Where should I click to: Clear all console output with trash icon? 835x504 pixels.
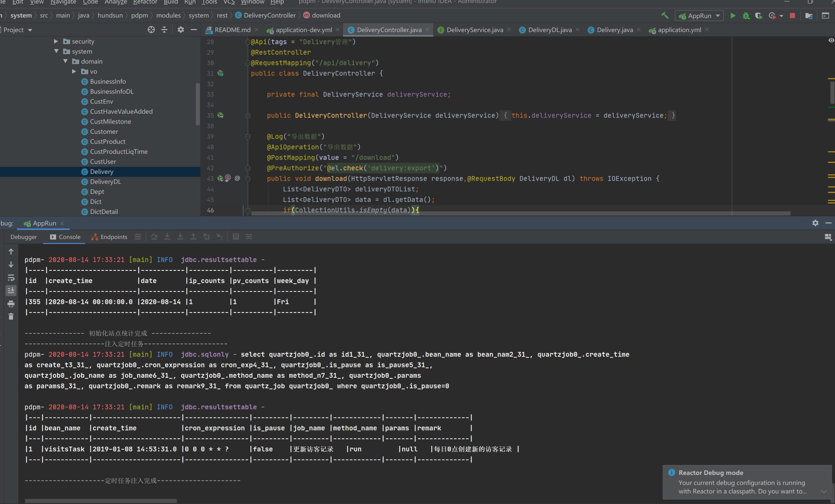pyautogui.click(x=11, y=316)
